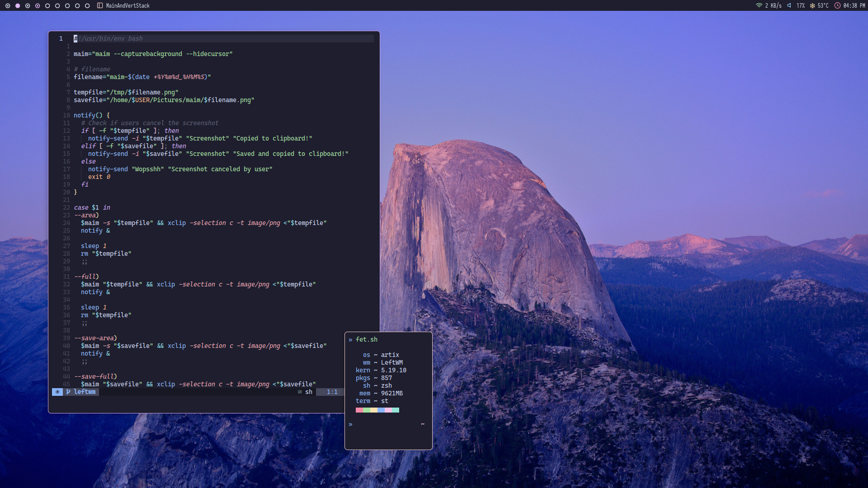Click the MainAndVertStack layout icon
868x488 pixels.
(100, 6)
